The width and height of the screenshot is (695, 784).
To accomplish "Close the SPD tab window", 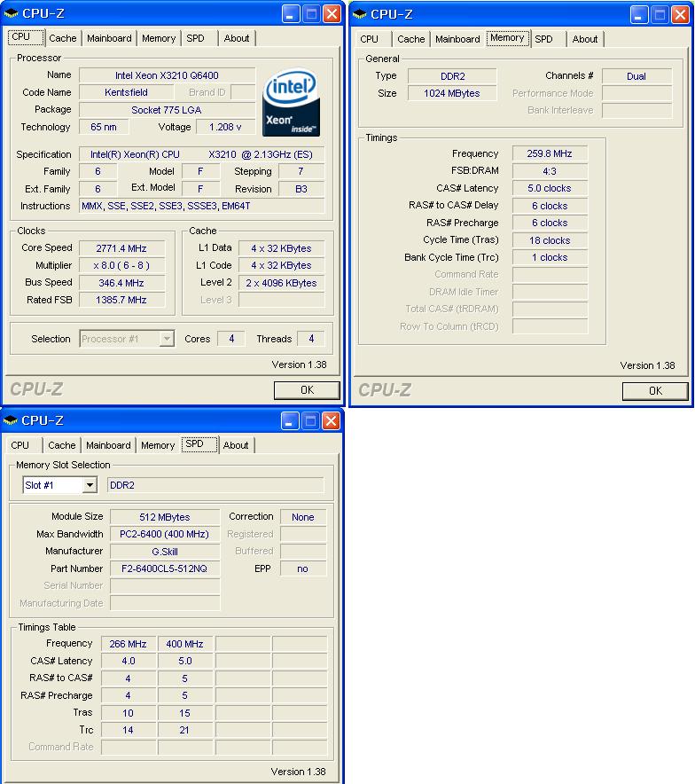I will (x=331, y=421).
